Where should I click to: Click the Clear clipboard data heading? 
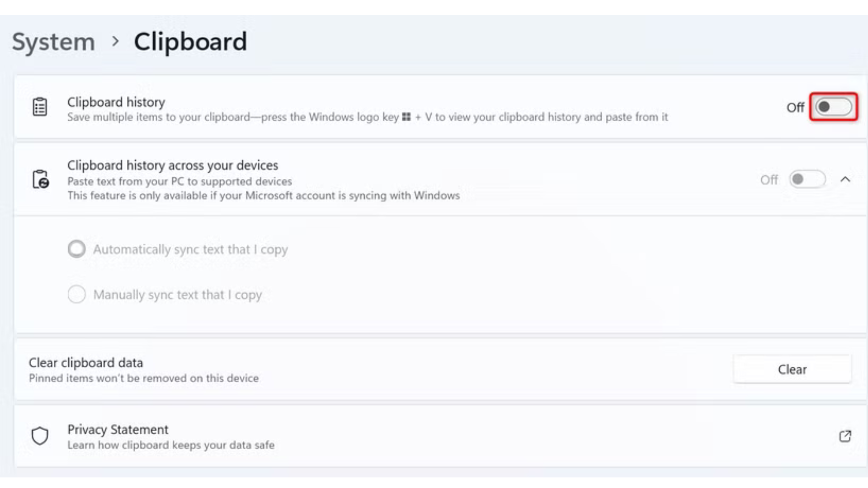pyautogui.click(x=86, y=363)
